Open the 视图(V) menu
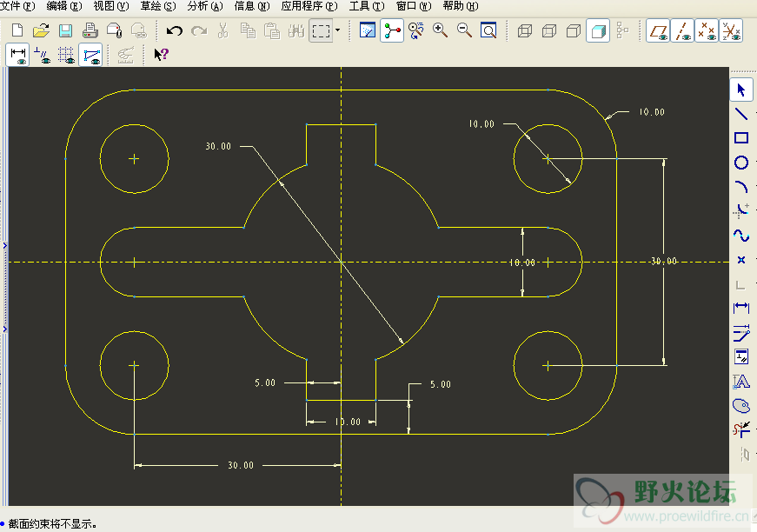 (111, 6)
